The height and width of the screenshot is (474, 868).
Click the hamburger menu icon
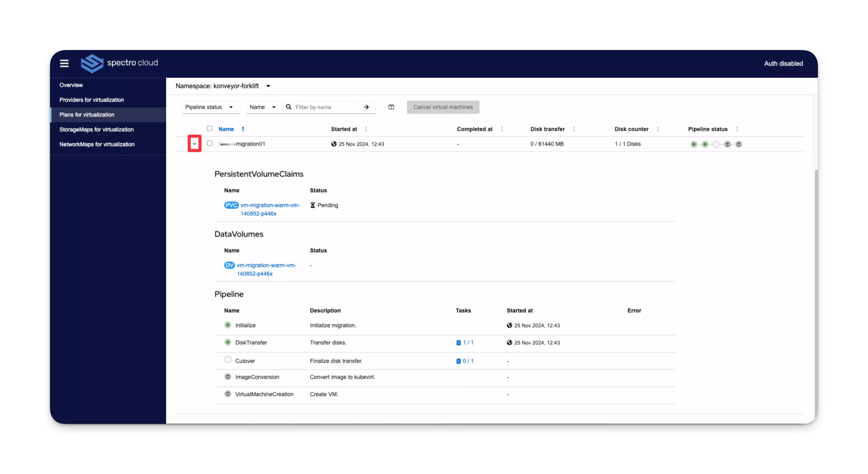pyautogui.click(x=64, y=63)
